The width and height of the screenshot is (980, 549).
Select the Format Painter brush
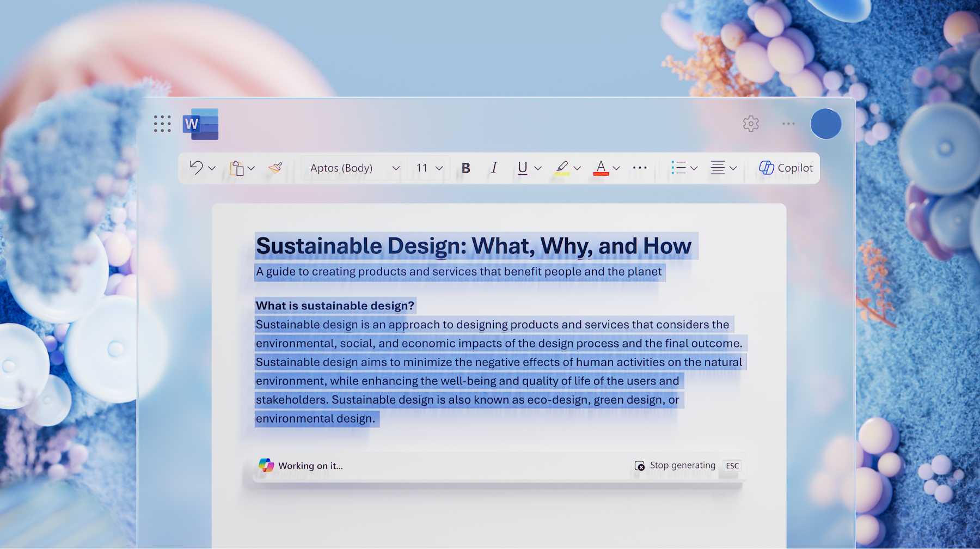275,168
